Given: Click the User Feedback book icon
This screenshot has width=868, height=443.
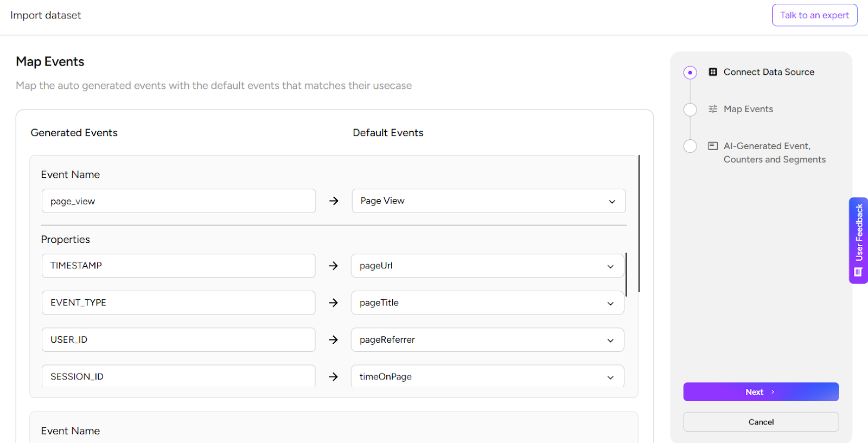Looking at the screenshot, I should pos(858,272).
